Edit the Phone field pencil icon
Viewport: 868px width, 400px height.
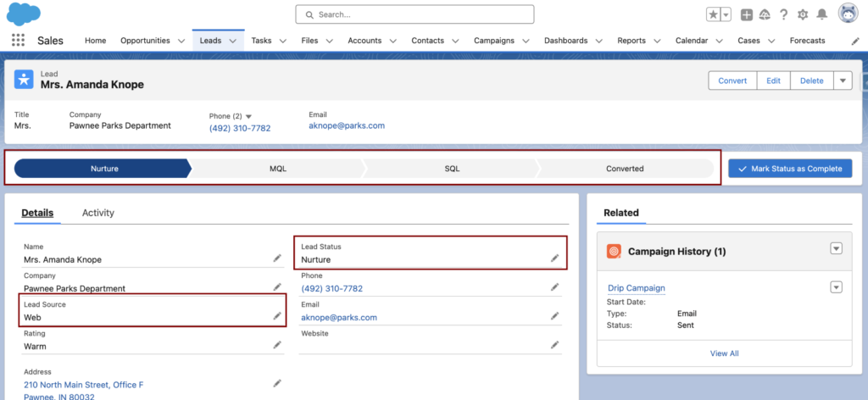[x=554, y=287]
